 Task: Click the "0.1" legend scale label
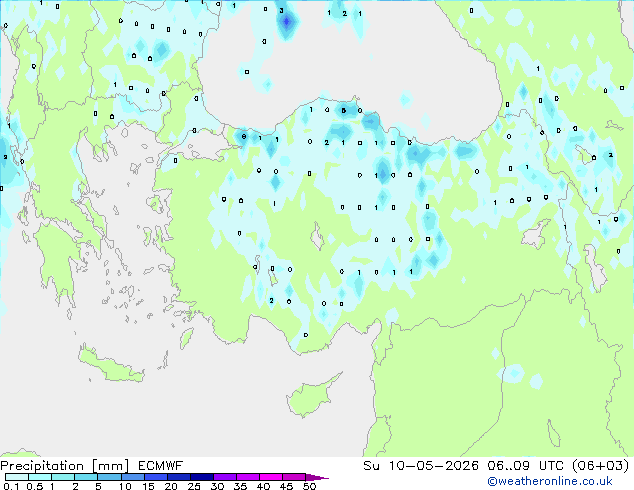[x=11, y=486]
